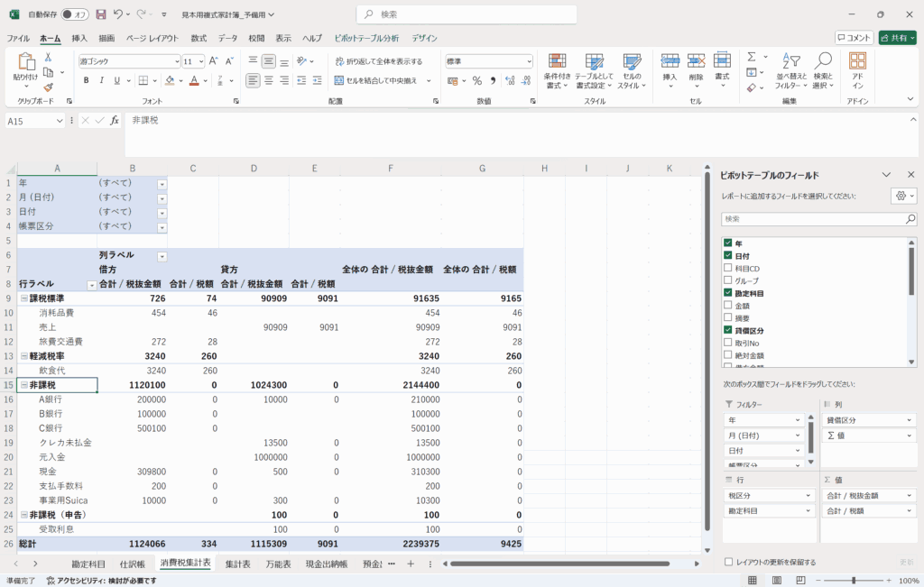Open the number format dropdown
This screenshot has height=587, width=924.
(529, 61)
